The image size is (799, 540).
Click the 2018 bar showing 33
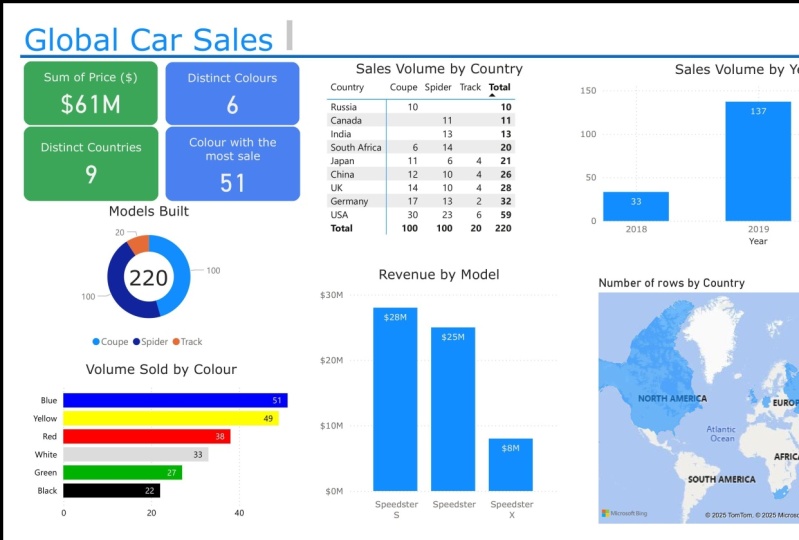click(x=636, y=206)
